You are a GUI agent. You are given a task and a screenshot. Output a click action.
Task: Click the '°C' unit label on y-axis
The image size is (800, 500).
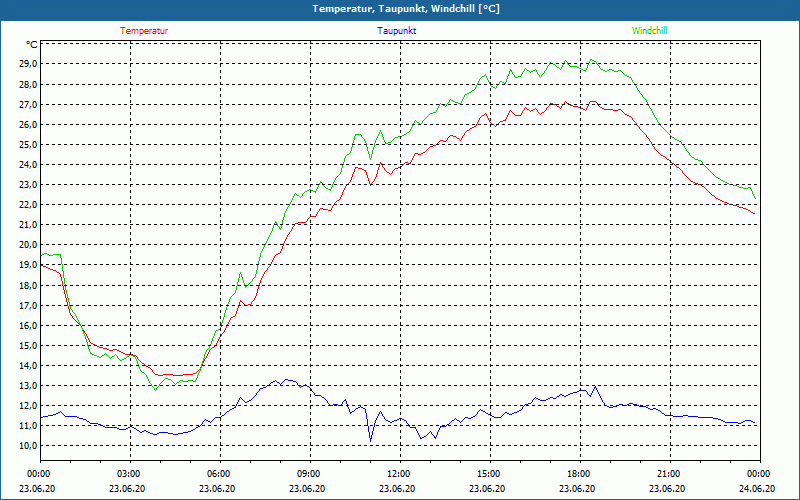[x=31, y=45]
